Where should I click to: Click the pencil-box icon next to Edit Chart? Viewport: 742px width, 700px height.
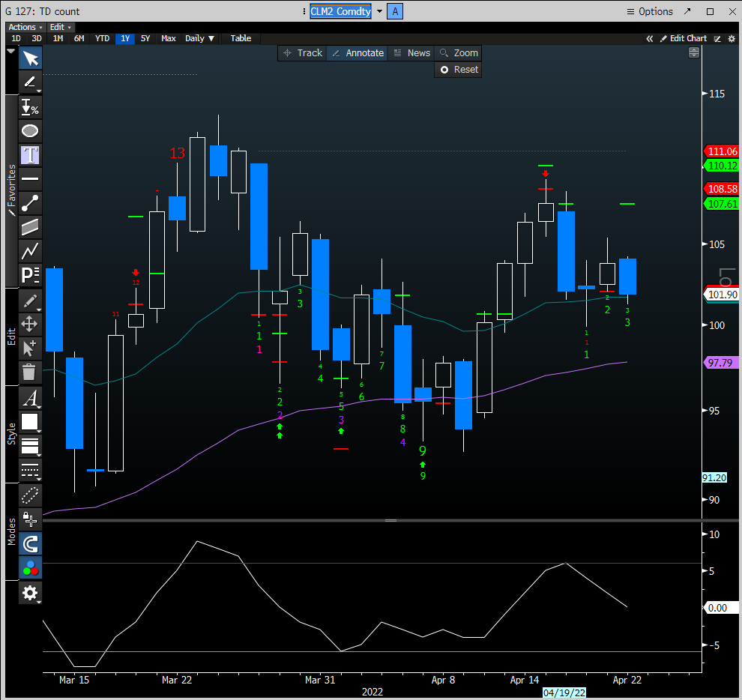(x=717, y=39)
